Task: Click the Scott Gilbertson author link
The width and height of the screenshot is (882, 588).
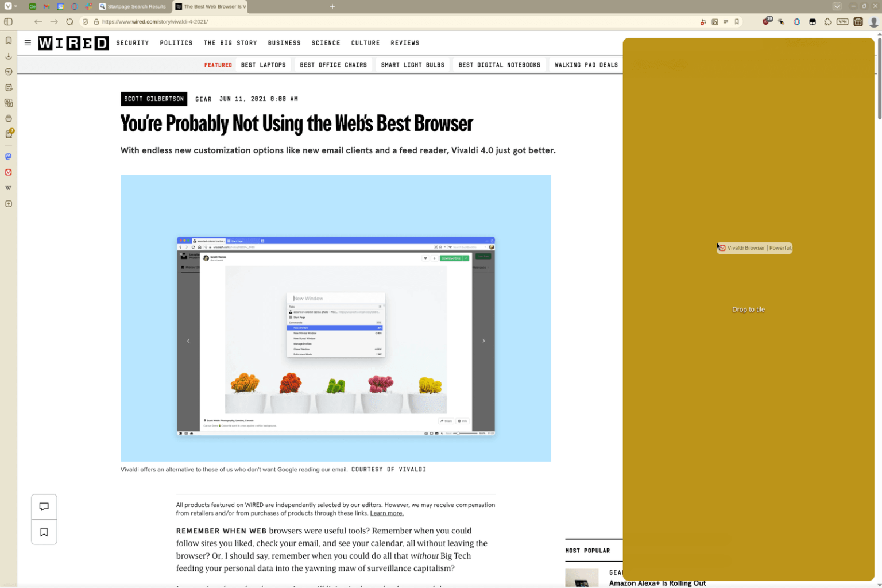Action: (x=154, y=99)
